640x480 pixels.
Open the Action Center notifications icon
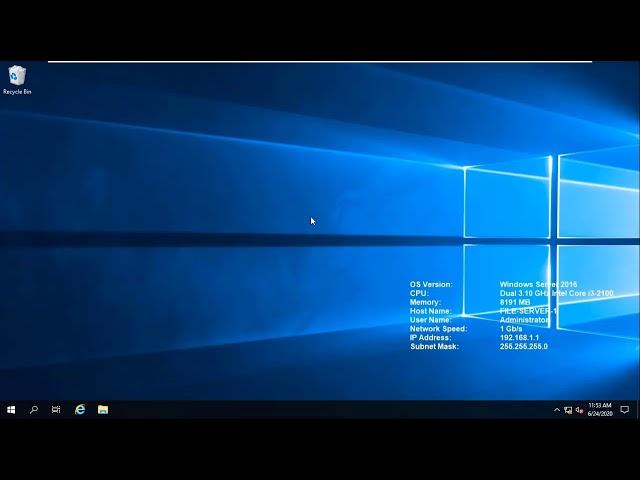624,409
